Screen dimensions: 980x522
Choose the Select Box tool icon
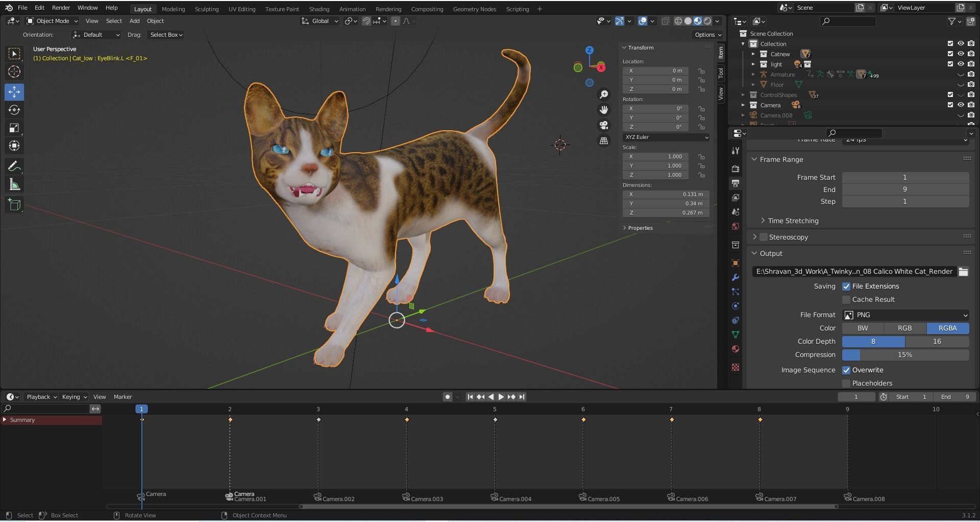(14, 54)
